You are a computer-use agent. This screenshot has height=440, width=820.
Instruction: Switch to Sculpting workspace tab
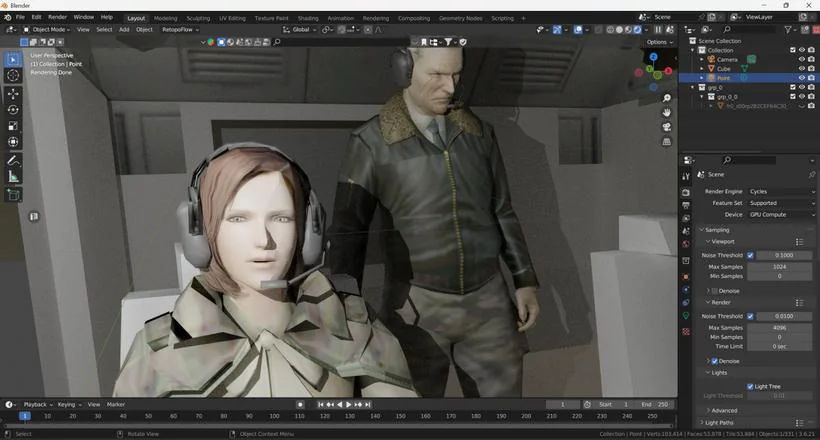coord(198,18)
